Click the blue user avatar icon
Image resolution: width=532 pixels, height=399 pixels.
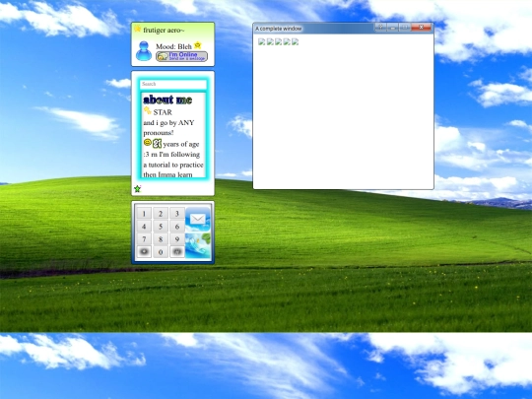click(144, 51)
